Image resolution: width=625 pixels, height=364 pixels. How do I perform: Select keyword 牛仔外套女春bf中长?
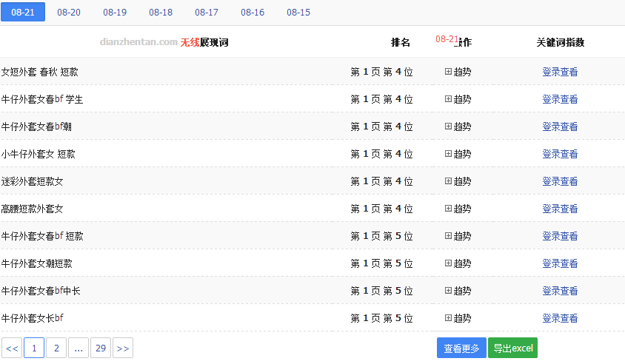point(41,291)
